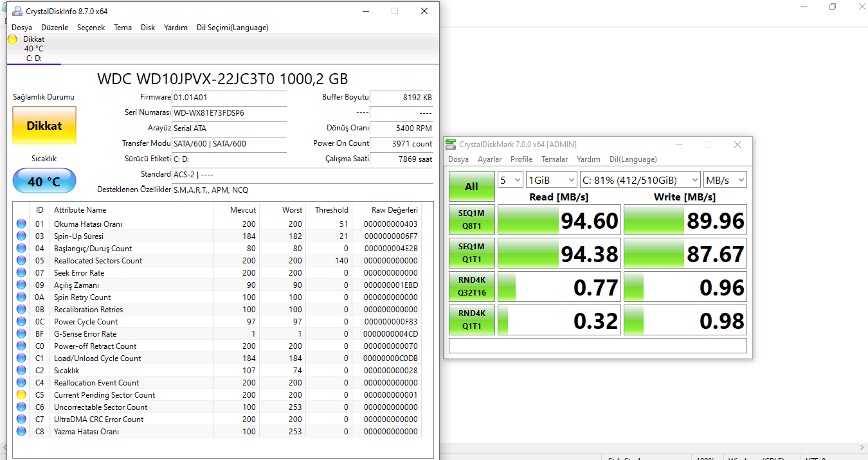Click the right scroll arrow in background window
Image resolution: width=868 pixels, height=460 pixels.
pos(862,448)
